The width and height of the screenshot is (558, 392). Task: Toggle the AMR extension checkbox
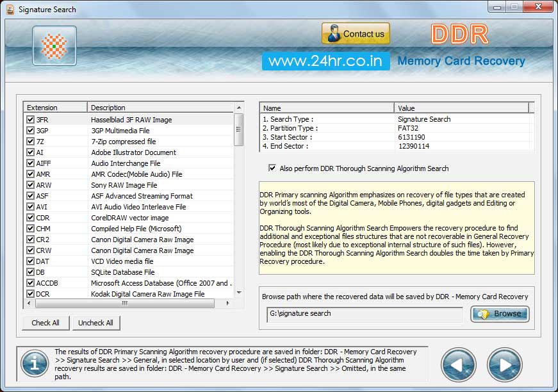coord(30,174)
